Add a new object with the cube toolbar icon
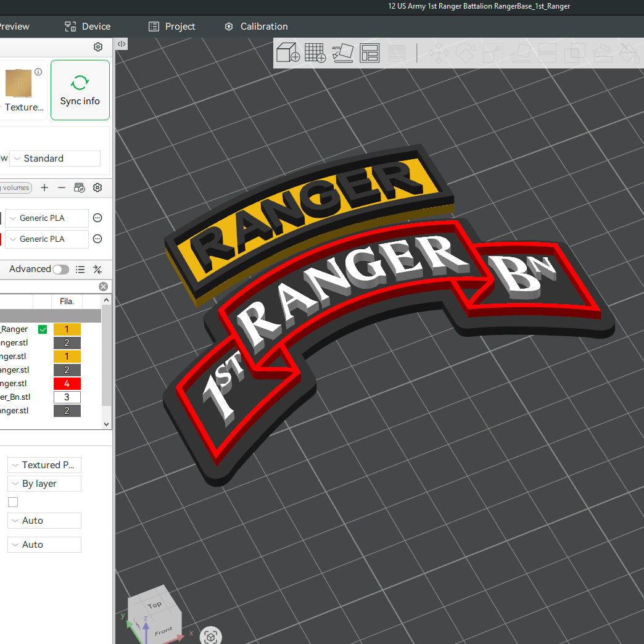This screenshot has width=644, height=644. 287,52
